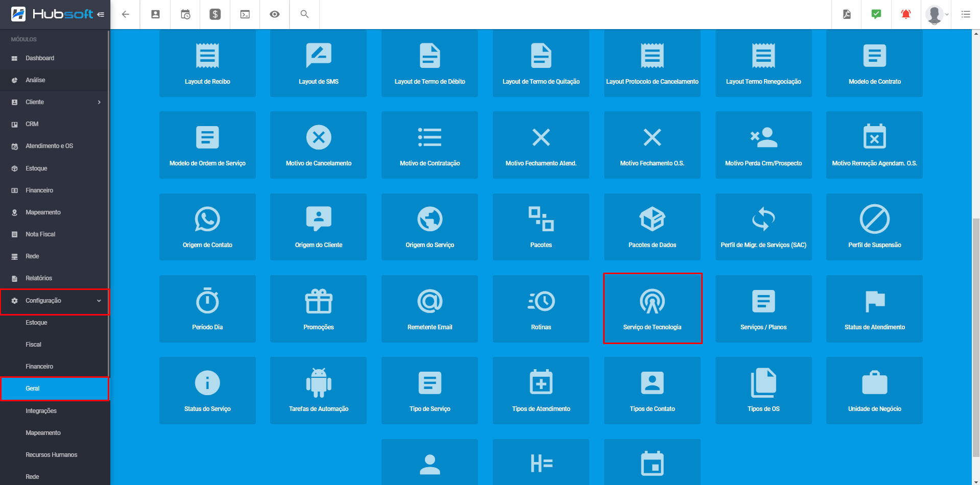
Task: Open the Unidade de Negócio tile
Action: click(875, 391)
